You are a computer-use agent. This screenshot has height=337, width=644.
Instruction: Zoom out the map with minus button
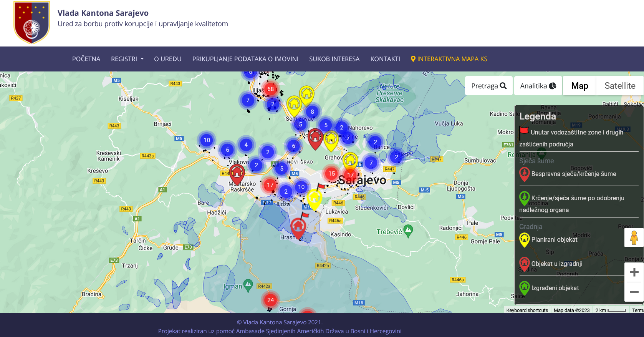634,292
